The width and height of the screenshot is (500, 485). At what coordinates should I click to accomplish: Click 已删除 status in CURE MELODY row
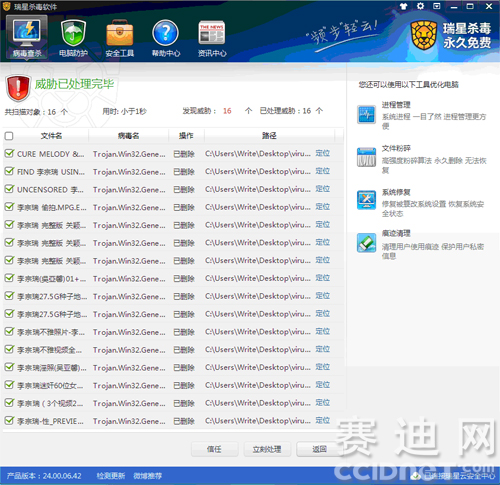(184, 154)
